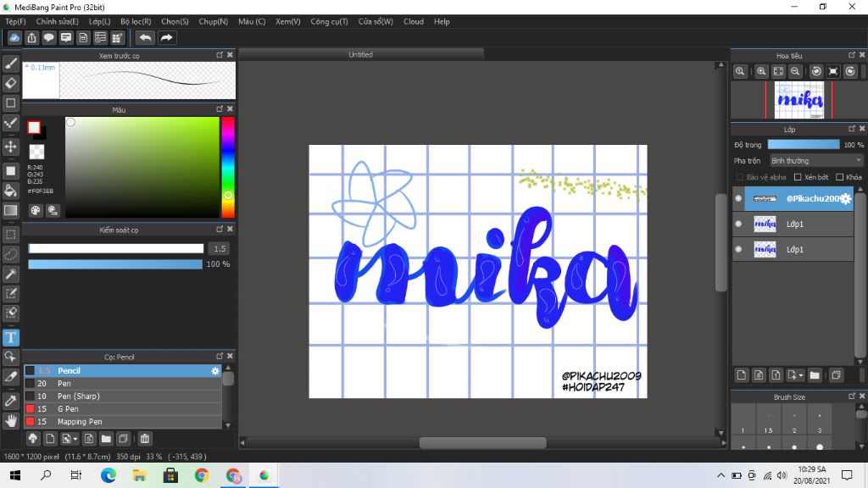This screenshot has width=868, height=488.
Task: Toggle the Bảo vệ alpha checkbox
Action: tap(740, 177)
